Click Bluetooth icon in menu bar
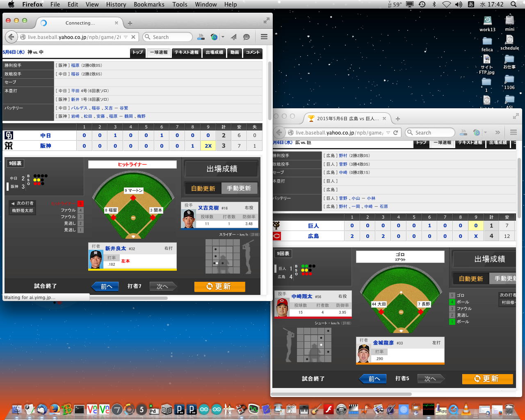 pos(434,5)
